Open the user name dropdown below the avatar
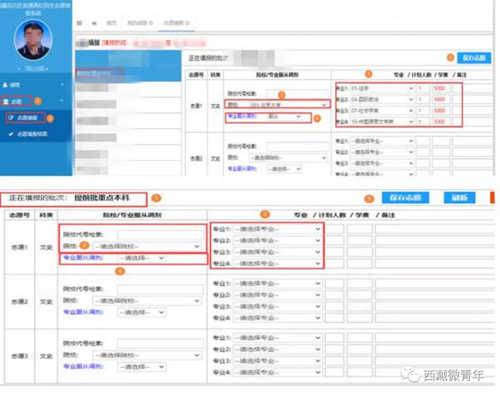 [x=33, y=68]
